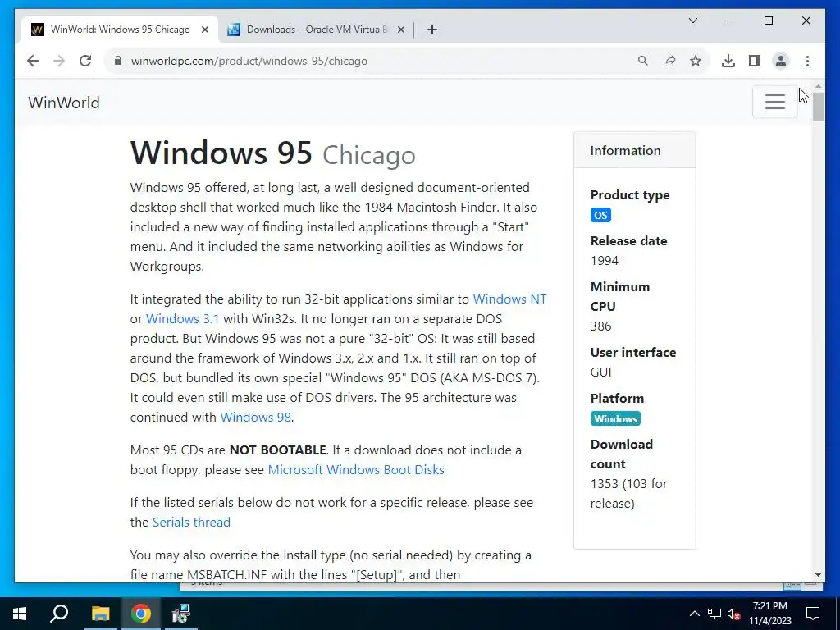
Task: Expand WinWorld hamburger navigation menu
Action: coord(774,102)
